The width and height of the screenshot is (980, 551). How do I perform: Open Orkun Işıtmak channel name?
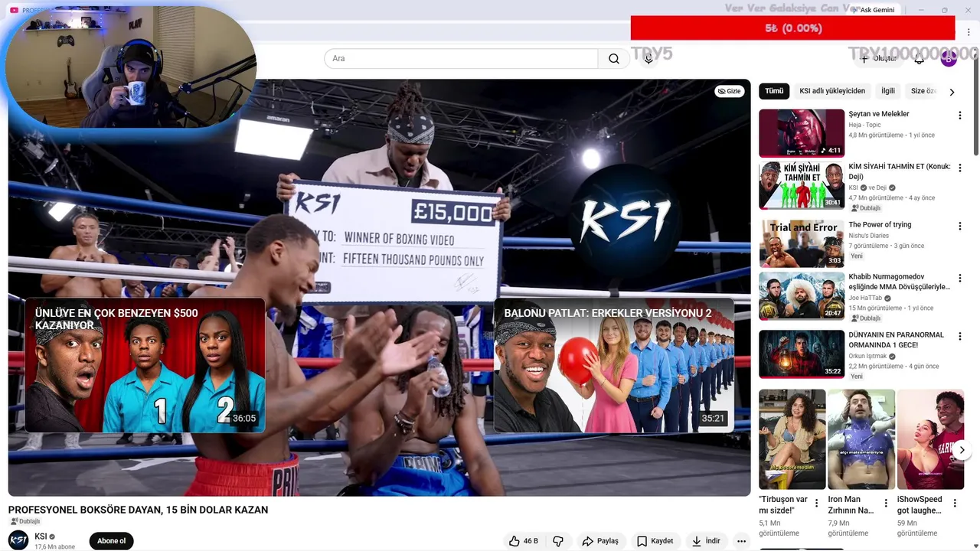click(867, 357)
